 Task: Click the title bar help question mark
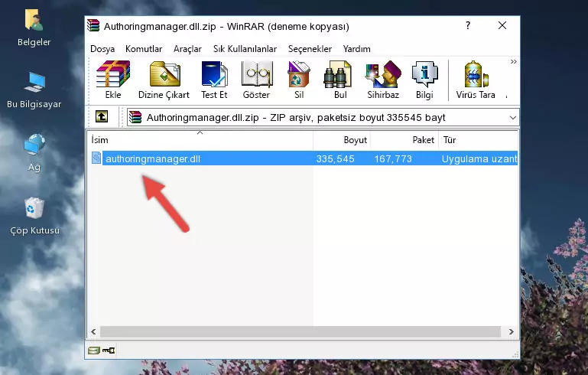[468, 25]
